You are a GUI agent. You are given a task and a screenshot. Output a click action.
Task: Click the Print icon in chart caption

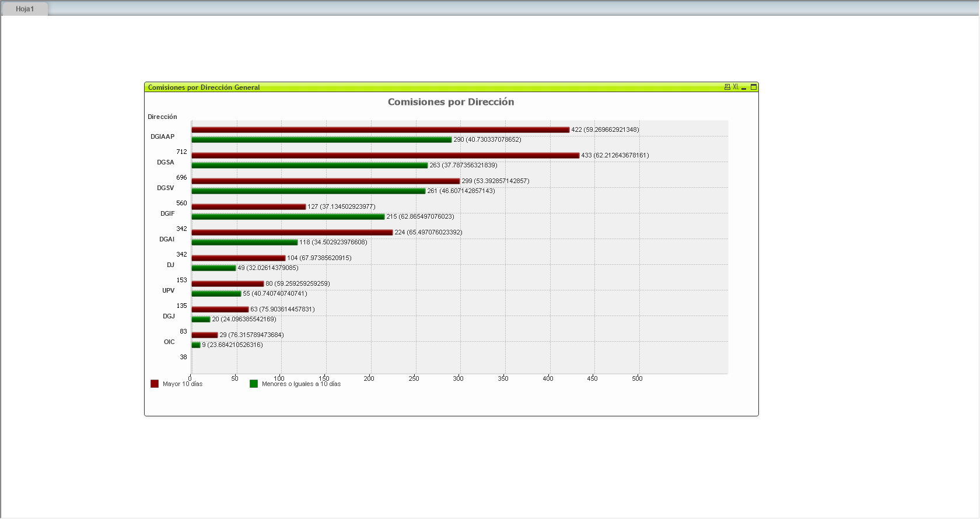coord(727,87)
